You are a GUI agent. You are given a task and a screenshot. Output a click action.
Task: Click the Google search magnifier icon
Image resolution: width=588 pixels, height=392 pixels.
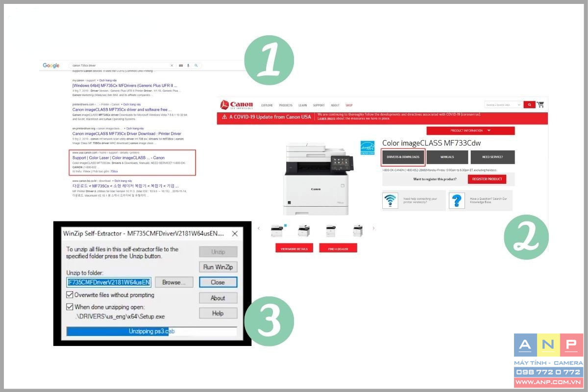point(196,65)
